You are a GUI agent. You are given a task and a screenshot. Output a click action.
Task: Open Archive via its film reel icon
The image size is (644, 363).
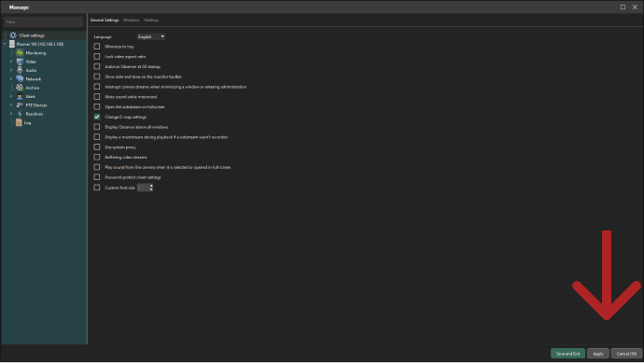[x=20, y=88]
